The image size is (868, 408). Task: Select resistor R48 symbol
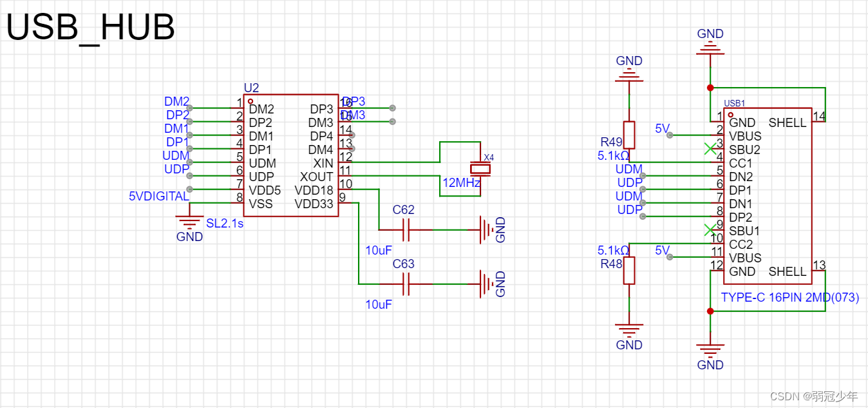pos(628,271)
